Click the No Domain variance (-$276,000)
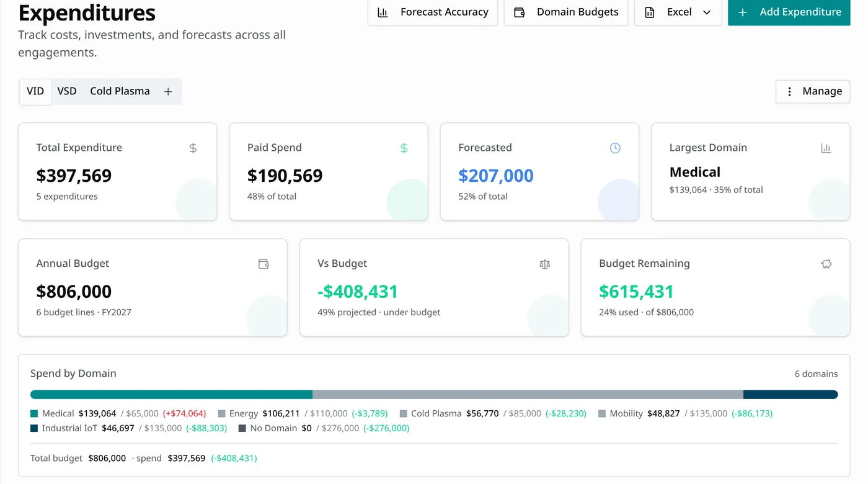The image size is (868, 484). point(386,429)
